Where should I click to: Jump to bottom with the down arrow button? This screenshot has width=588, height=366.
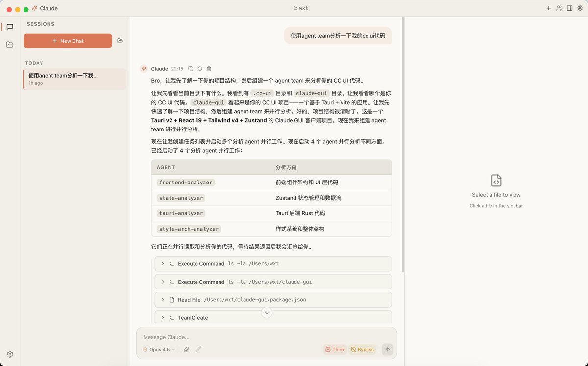267,313
